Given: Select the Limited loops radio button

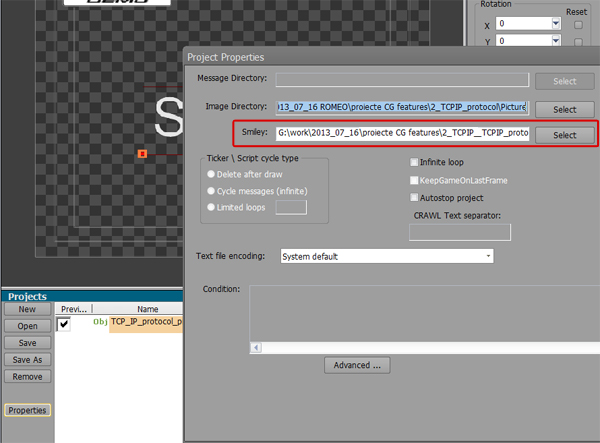Looking at the screenshot, I should (211, 207).
